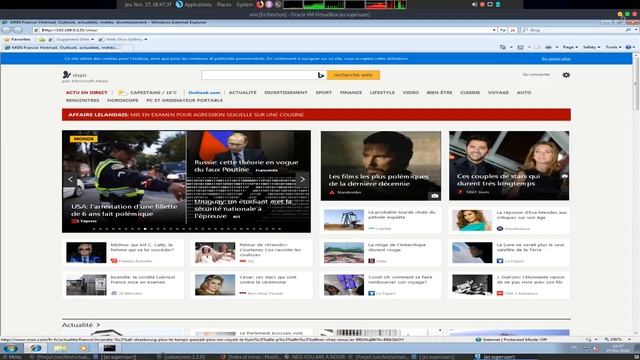The image size is (640, 360).
Task: Open the address bar history dropdown arrow
Action: 494,30
